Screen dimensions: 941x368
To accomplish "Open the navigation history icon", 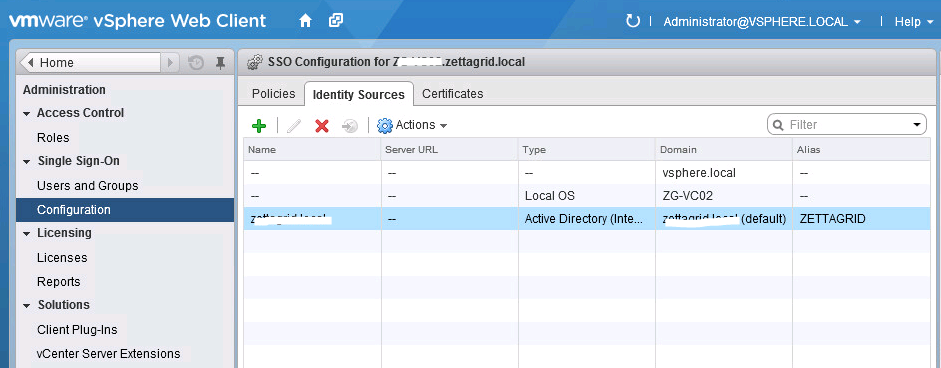I will coord(196,62).
